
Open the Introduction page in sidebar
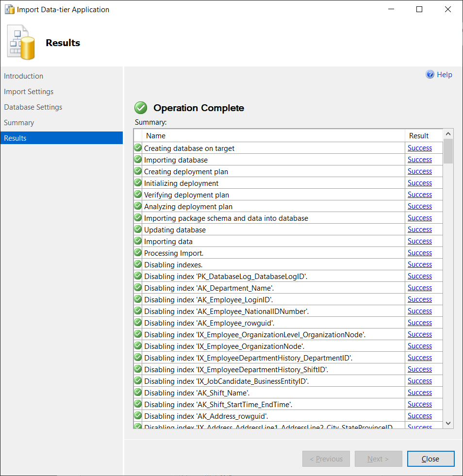pos(24,76)
